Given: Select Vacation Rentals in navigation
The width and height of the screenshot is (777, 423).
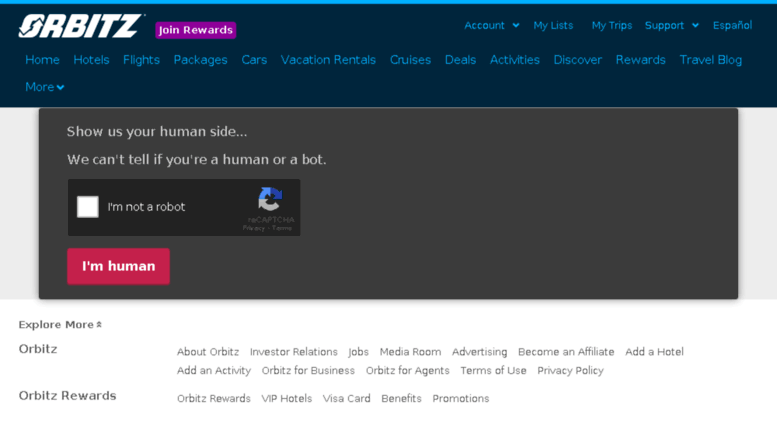Looking at the screenshot, I should 328,60.
